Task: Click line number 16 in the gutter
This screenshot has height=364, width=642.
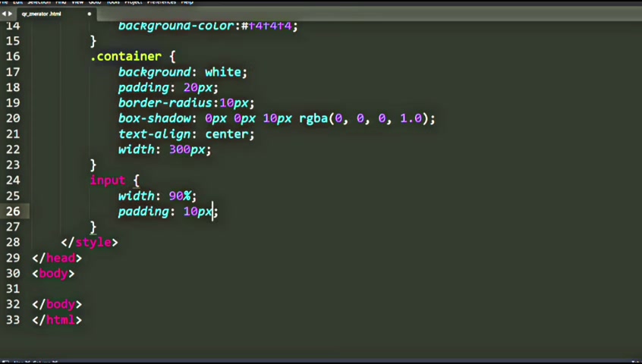Action: point(13,56)
